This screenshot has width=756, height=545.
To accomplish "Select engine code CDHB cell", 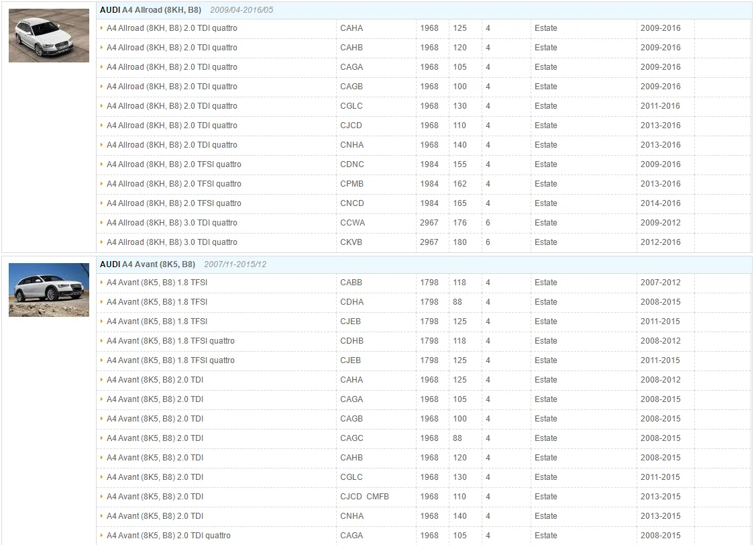I will pyautogui.click(x=352, y=341).
